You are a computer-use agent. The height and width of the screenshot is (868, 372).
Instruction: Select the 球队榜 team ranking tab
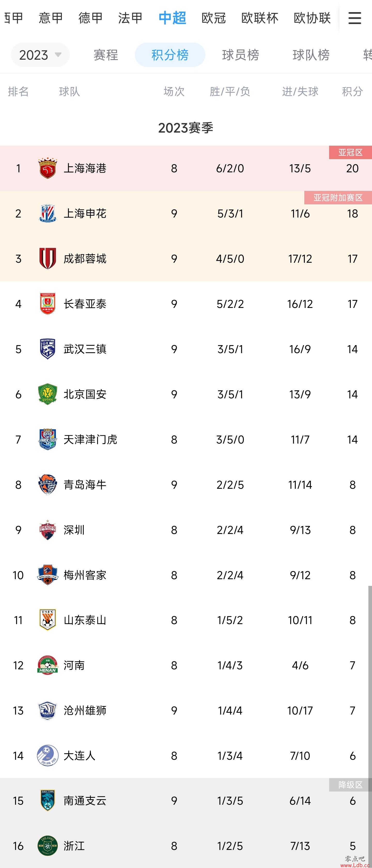[x=311, y=55]
